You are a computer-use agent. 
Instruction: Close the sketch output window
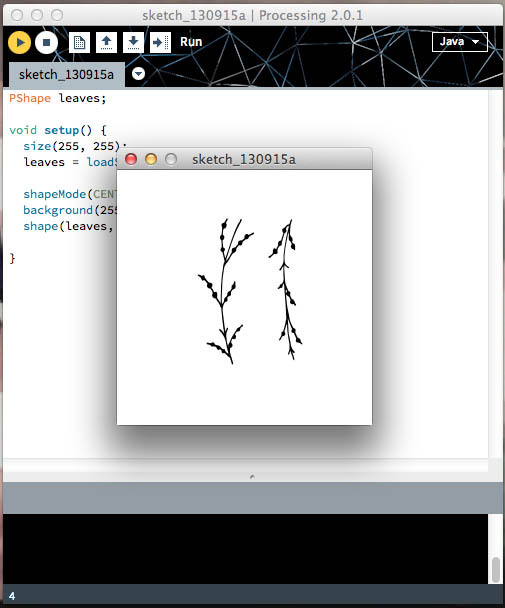(x=131, y=159)
